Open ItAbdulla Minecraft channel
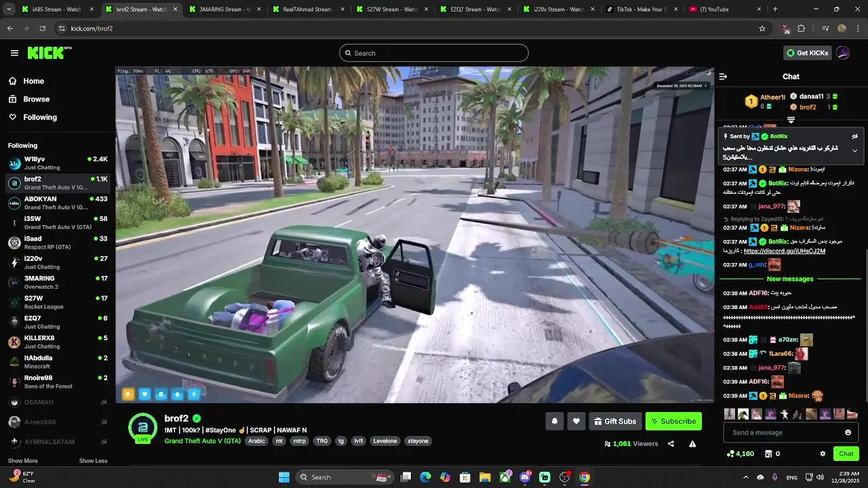 [58, 362]
